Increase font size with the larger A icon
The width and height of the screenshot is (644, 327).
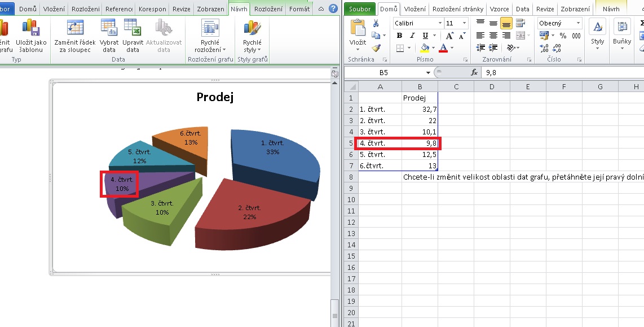[x=450, y=36]
